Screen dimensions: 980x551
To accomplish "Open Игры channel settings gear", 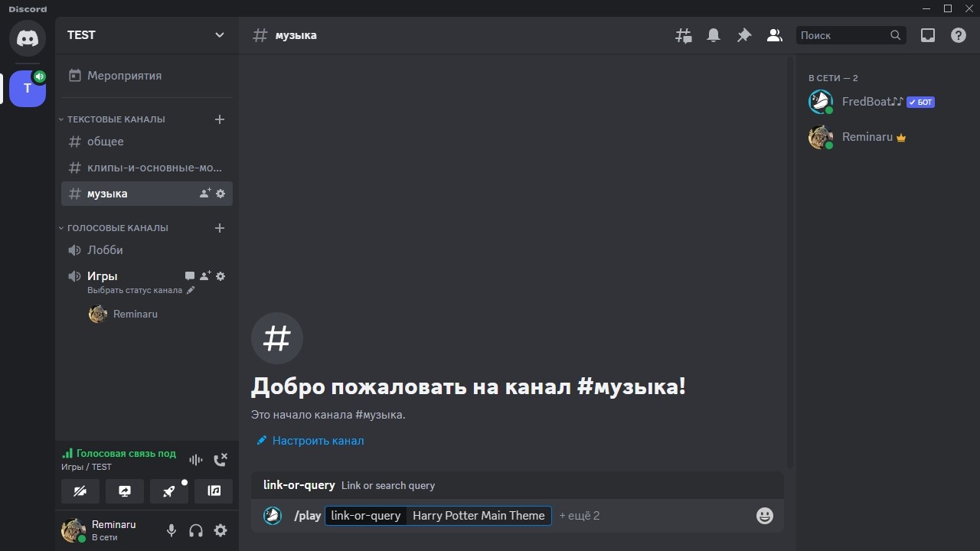I will tap(220, 276).
